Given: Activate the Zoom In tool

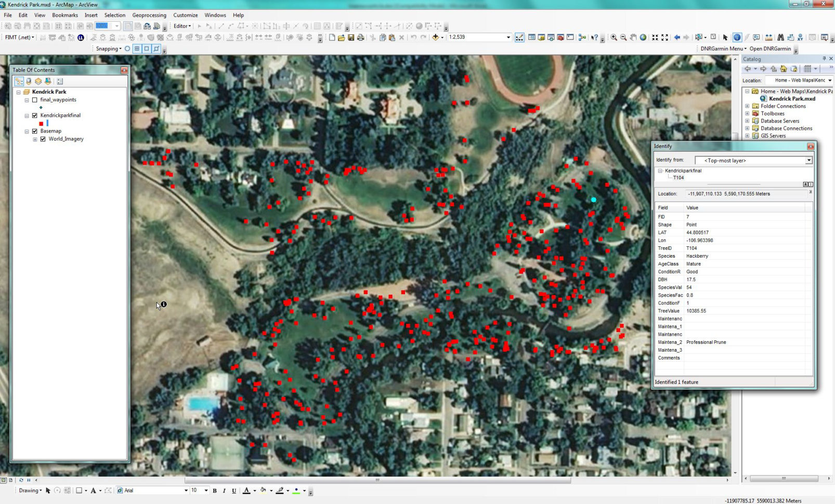Looking at the screenshot, I should point(613,37).
